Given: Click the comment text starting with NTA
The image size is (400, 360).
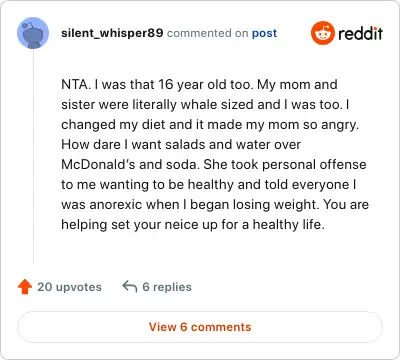Looking at the screenshot, I should (x=215, y=154).
